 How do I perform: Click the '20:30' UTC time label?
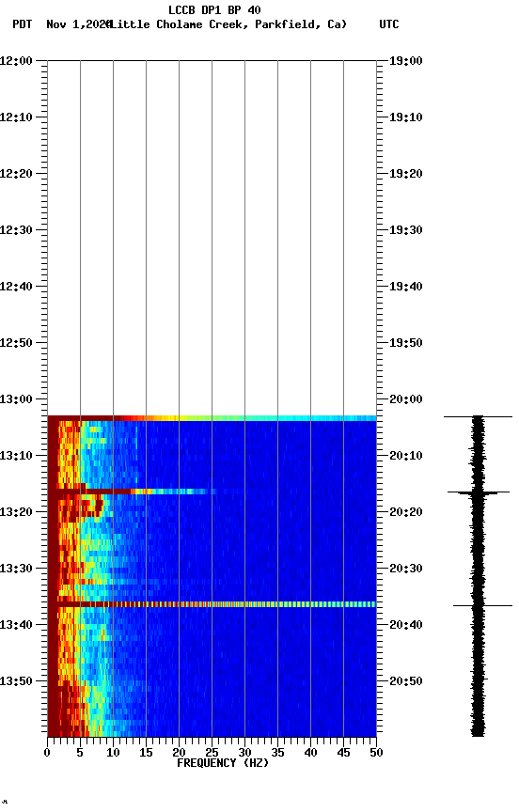coord(406,570)
